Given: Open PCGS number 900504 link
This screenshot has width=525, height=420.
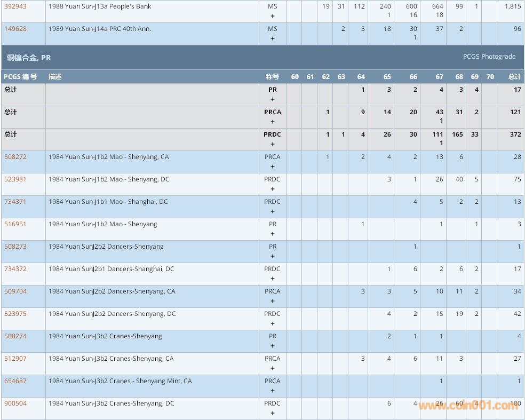Looking at the screenshot, I should pos(15,403).
